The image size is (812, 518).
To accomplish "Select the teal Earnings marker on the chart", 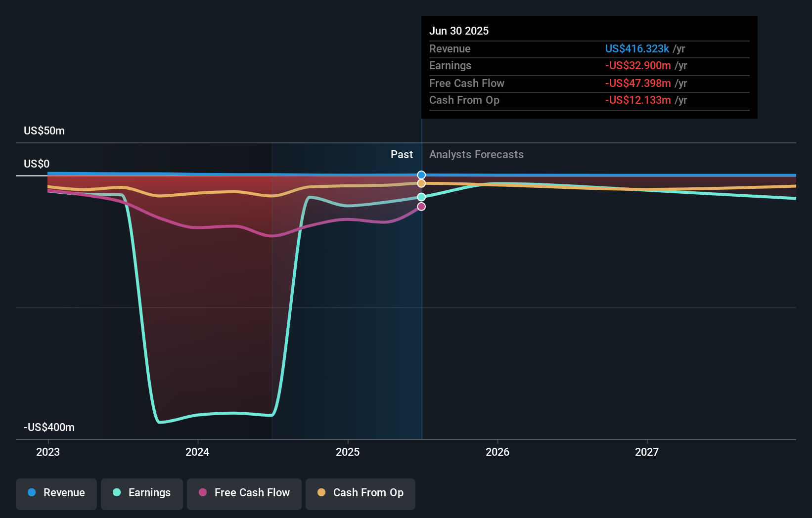I will (421, 197).
